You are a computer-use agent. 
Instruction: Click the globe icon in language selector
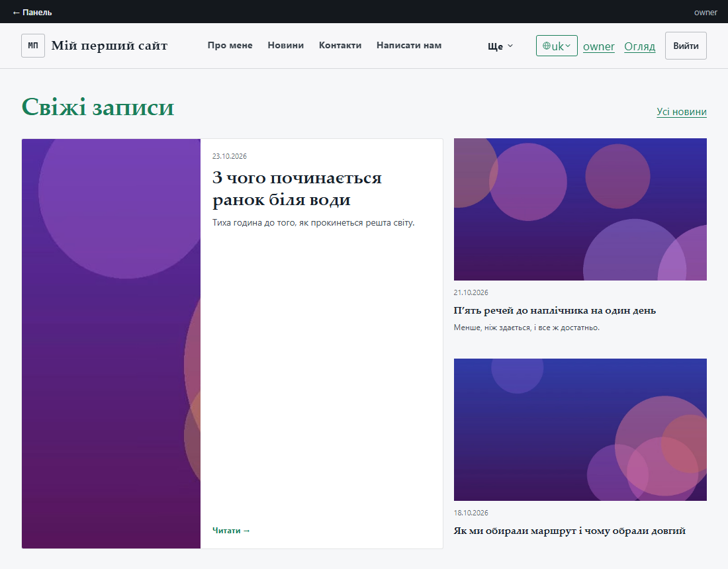(547, 46)
